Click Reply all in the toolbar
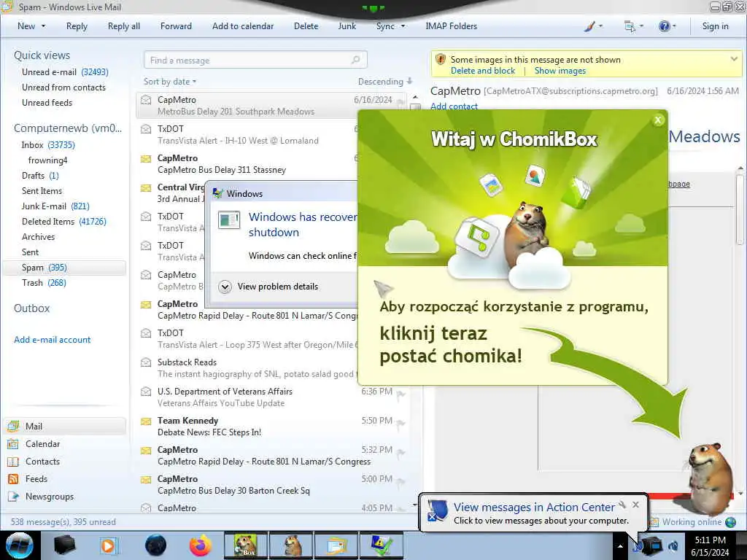 [x=124, y=26]
